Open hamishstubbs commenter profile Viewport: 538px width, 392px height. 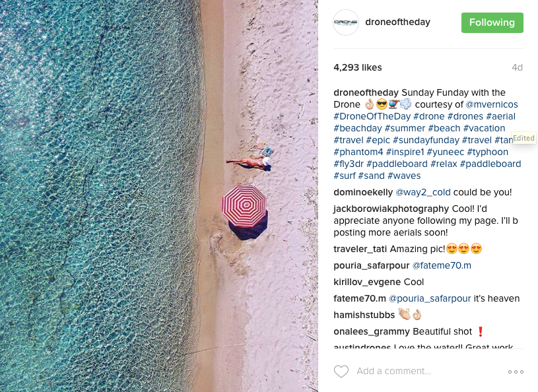point(364,315)
